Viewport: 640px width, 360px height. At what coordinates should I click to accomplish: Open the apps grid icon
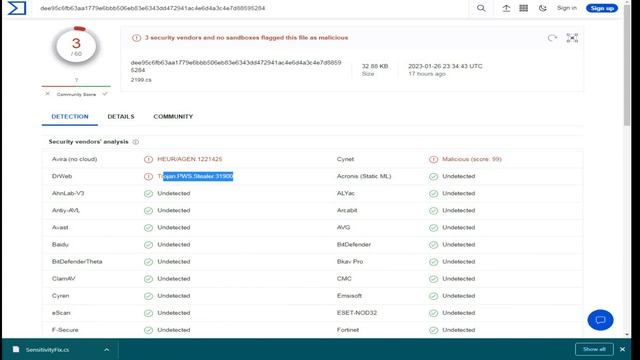coord(524,8)
